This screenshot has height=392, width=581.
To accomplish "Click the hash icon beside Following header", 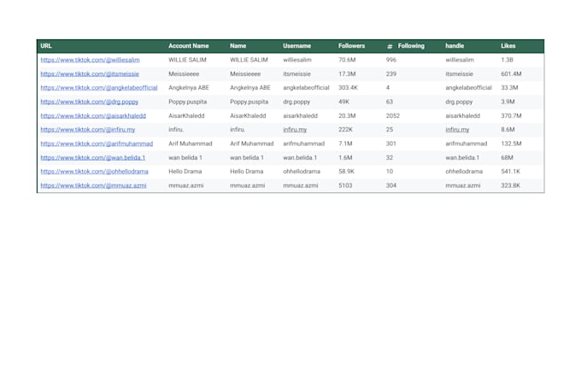I will coord(390,46).
